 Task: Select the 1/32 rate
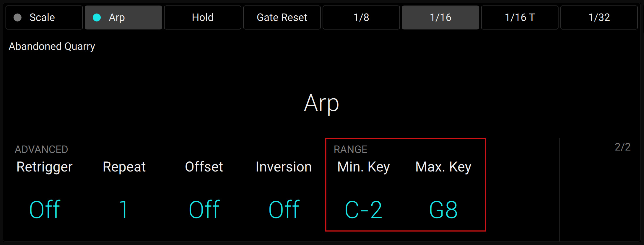pos(598,17)
